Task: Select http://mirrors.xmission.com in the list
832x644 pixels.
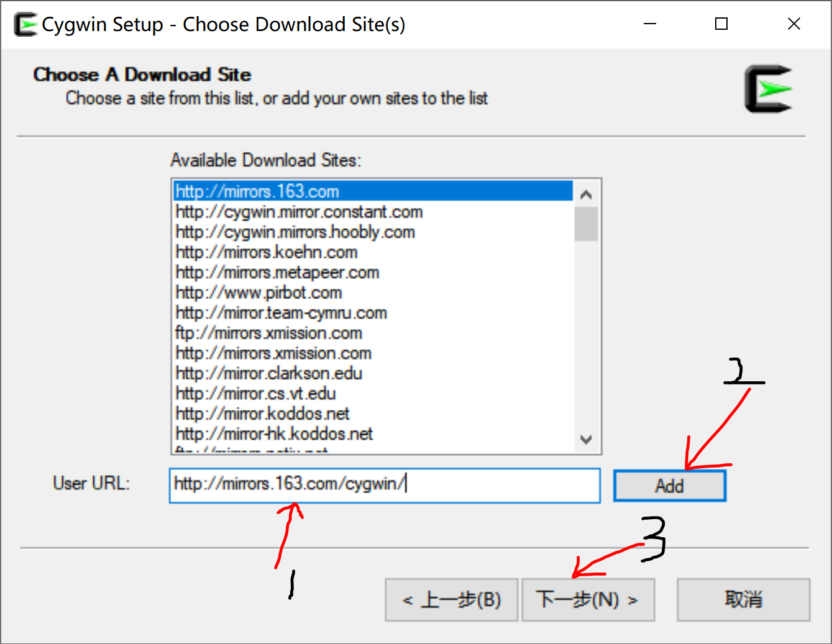Action: click(373, 353)
